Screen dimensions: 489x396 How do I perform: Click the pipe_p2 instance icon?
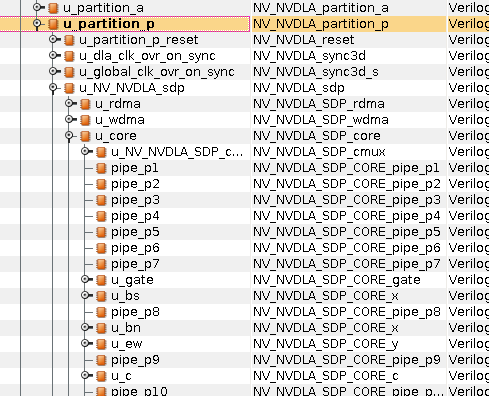click(x=101, y=184)
